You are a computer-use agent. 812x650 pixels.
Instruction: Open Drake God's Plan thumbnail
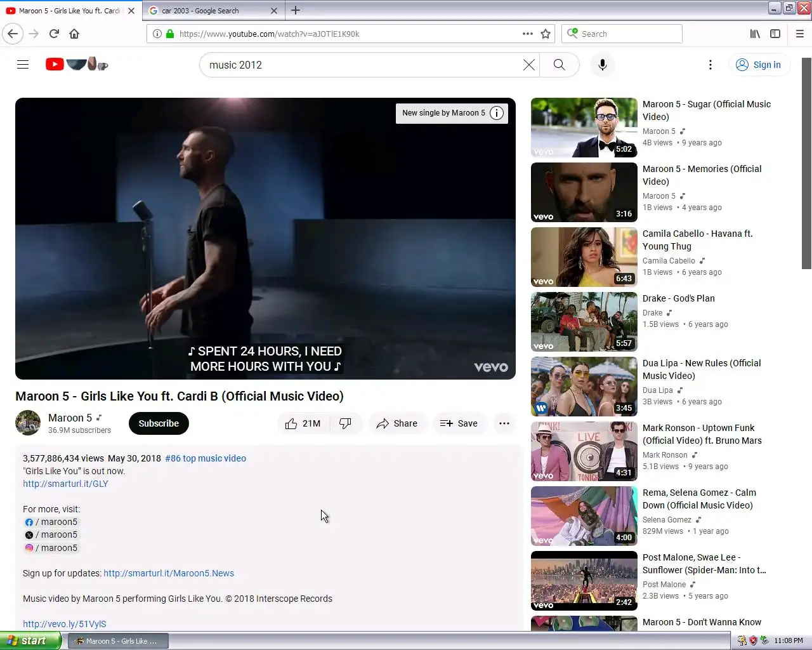(x=584, y=322)
